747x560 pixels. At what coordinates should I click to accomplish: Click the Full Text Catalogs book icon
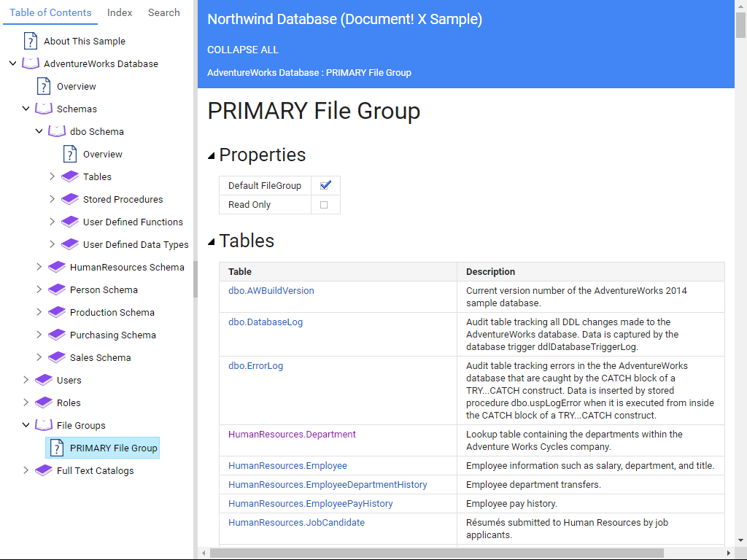click(x=44, y=470)
